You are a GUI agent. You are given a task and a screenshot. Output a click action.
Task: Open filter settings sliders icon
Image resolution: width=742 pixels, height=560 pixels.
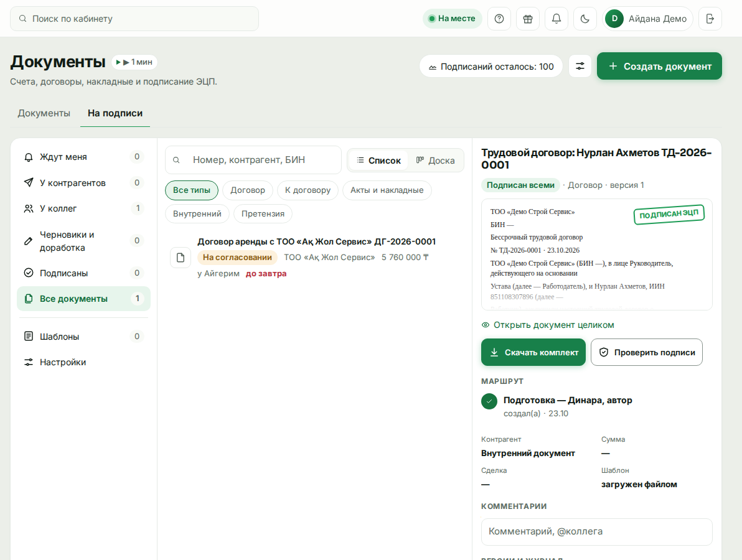(580, 66)
